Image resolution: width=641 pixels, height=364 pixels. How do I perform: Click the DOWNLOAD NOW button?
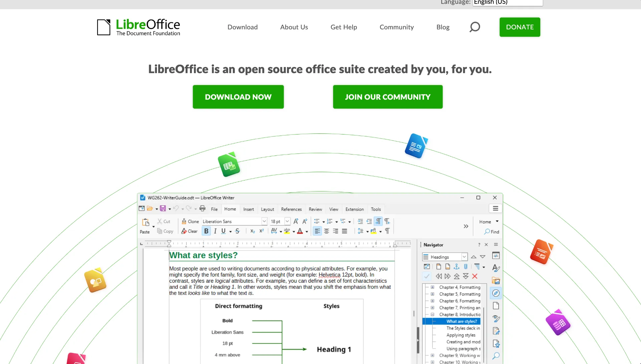click(238, 97)
